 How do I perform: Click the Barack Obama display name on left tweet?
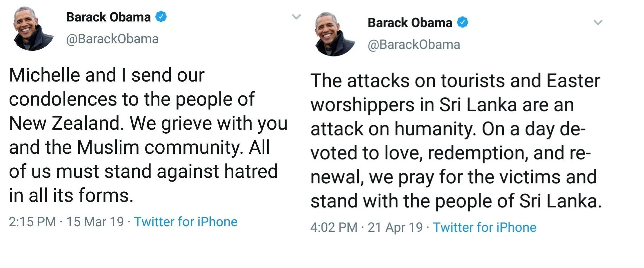click(109, 17)
